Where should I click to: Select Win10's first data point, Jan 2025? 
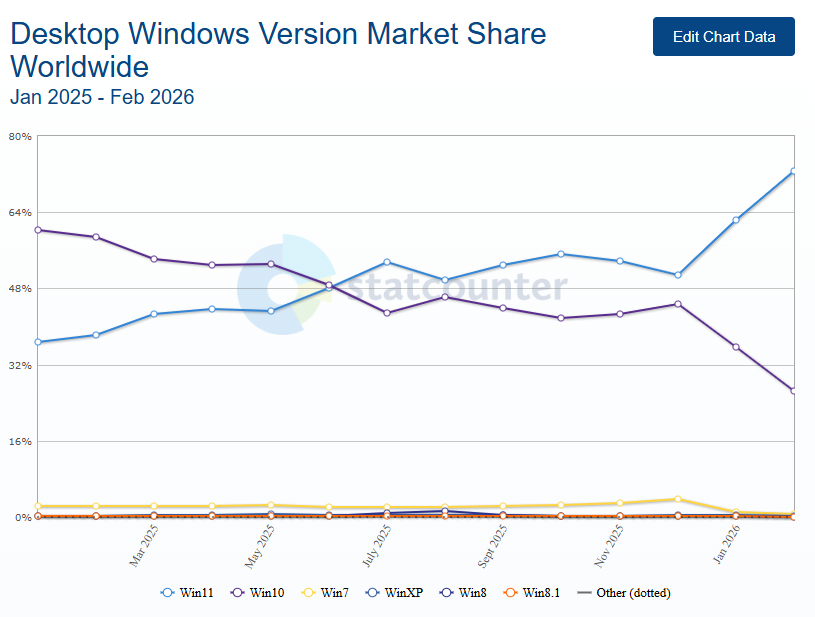pyautogui.click(x=38, y=230)
